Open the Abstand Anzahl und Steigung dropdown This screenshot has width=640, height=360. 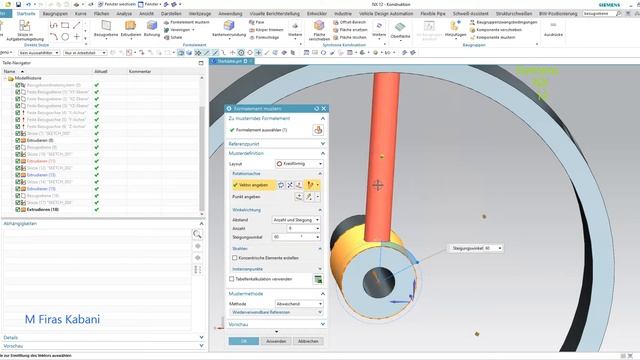click(x=296, y=220)
